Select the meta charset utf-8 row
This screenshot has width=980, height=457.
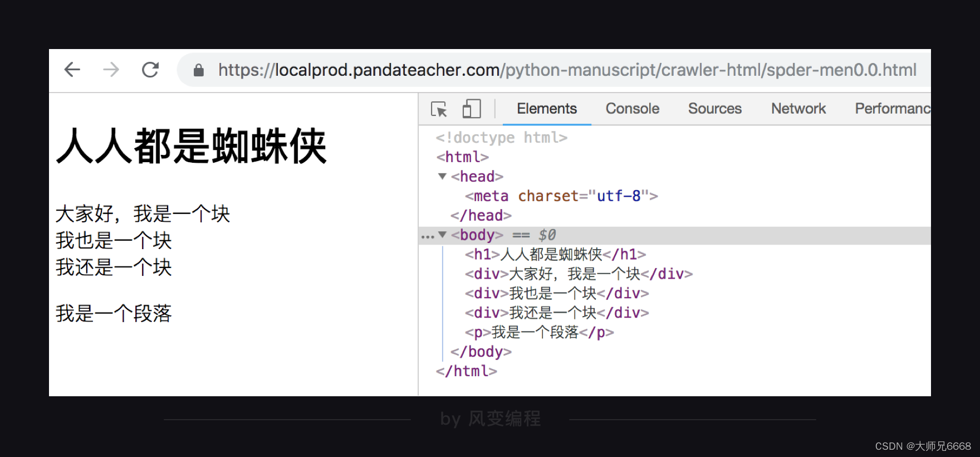(562, 196)
